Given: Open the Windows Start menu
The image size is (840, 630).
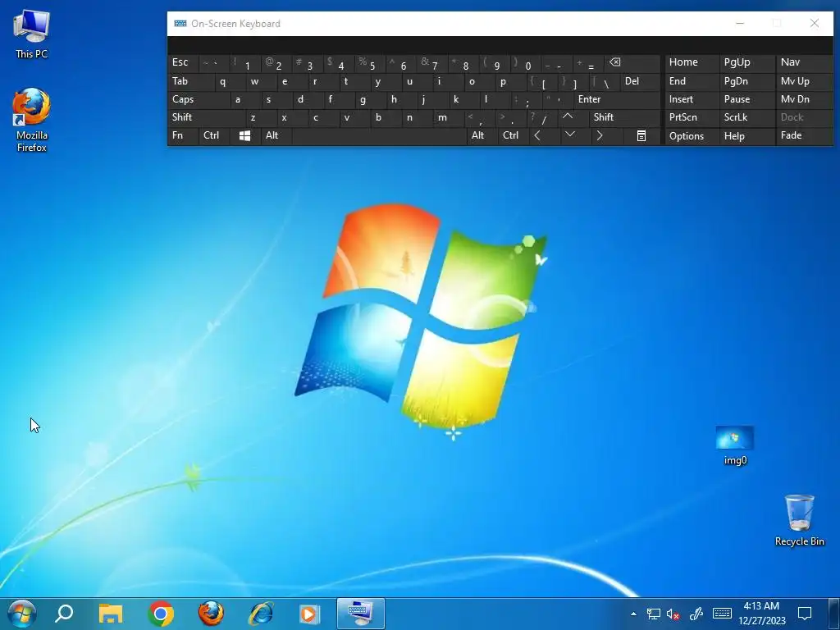Looking at the screenshot, I should pyautogui.click(x=21, y=614).
